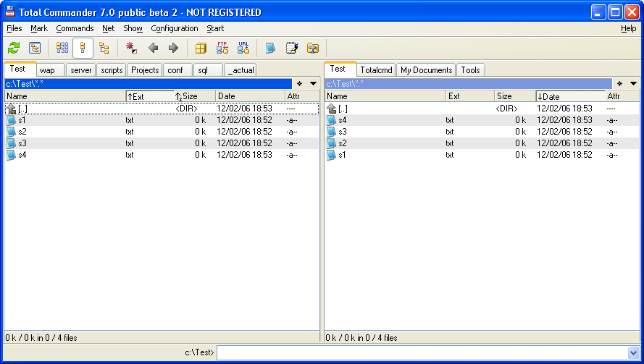The height and width of the screenshot is (364, 644).
Task: Sort right panel by Attr column header
Action: 622,96
